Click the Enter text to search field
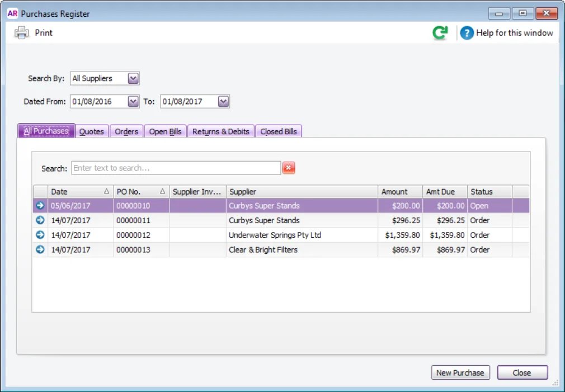565x392 pixels. (x=176, y=168)
